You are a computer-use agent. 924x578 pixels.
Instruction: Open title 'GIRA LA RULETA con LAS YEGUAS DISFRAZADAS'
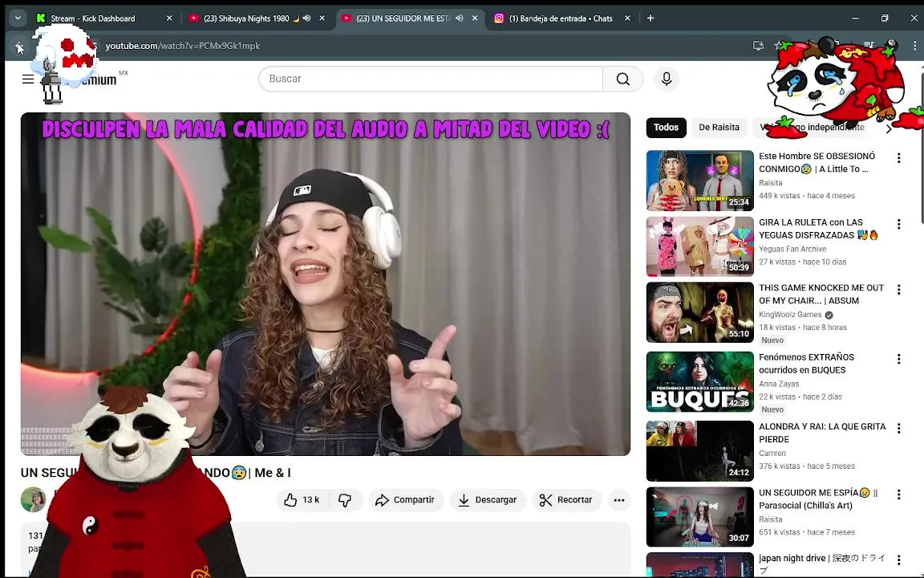[x=818, y=229]
